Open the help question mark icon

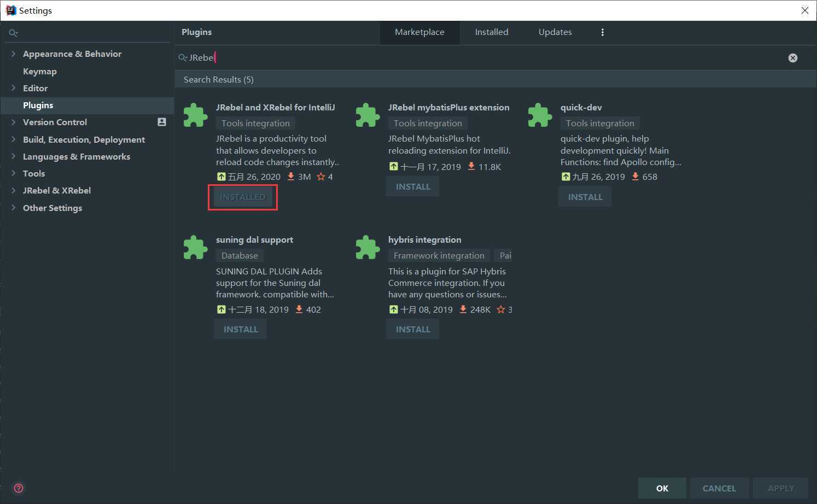[x=19, y=488]
